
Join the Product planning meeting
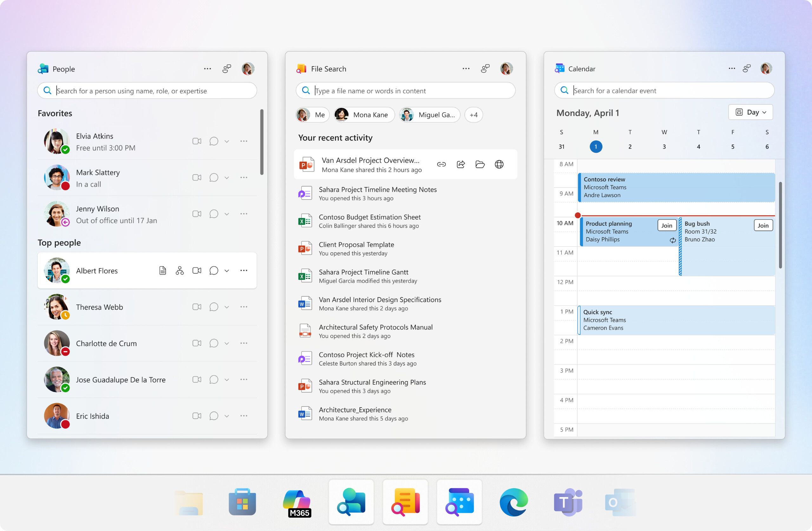click(667, 225)
